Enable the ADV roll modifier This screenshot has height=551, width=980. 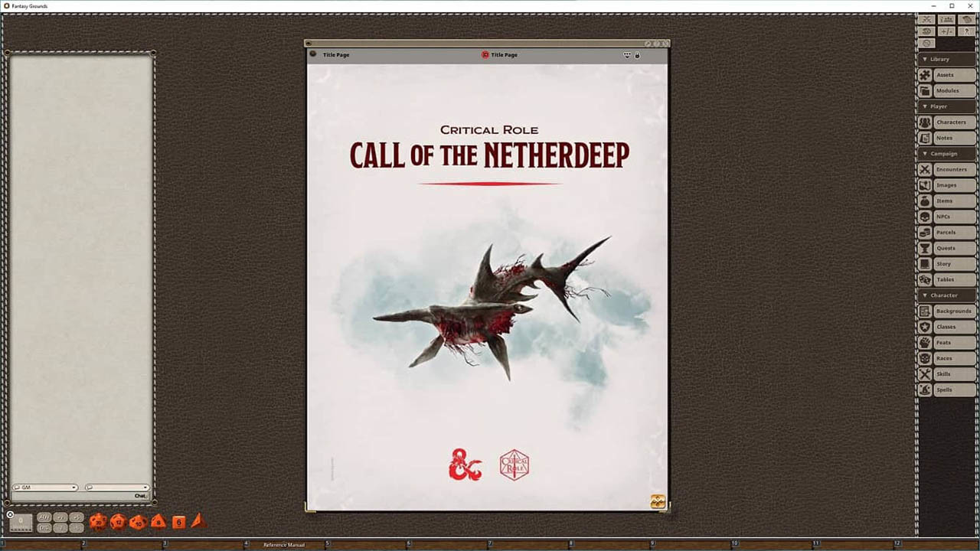click(x=44, y=517)
